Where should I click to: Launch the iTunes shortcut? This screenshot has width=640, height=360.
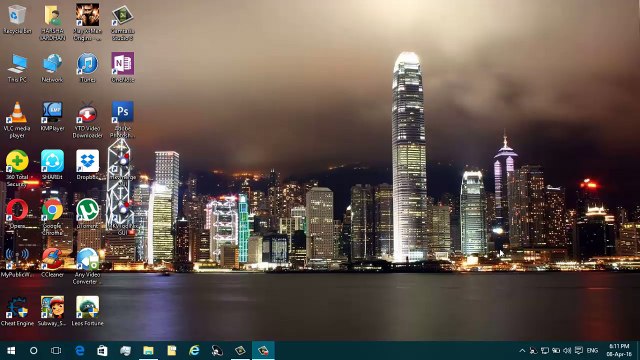(87, 68)
